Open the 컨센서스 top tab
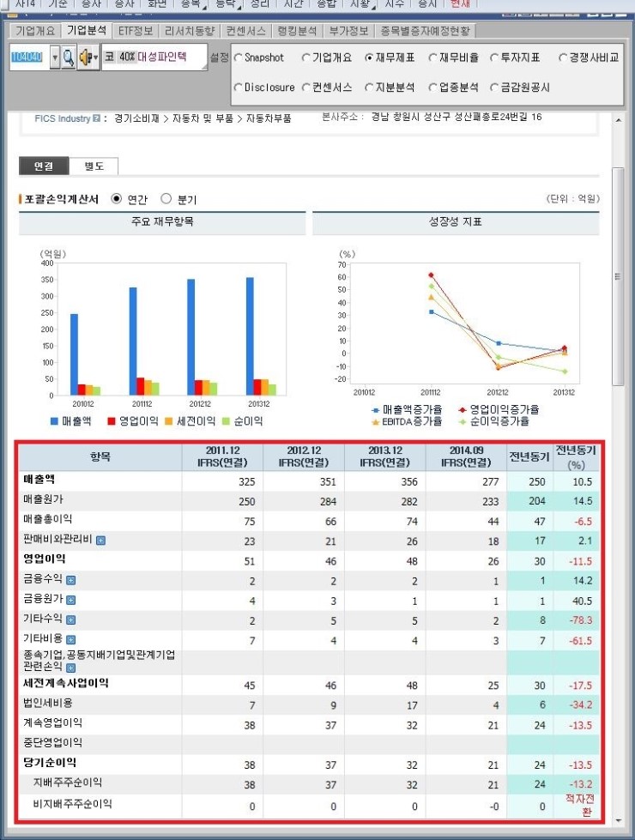The width and height of the screenshot is (635, 840). coord(246,31)
